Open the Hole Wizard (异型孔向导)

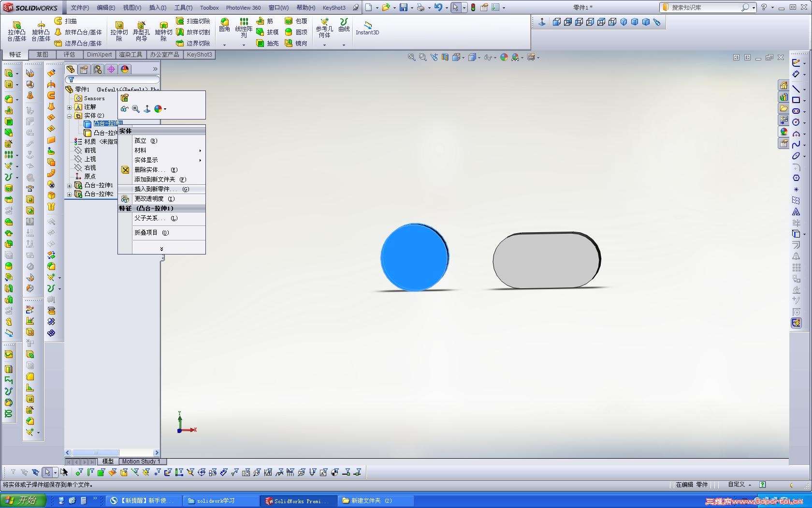(x=141, y=31)
